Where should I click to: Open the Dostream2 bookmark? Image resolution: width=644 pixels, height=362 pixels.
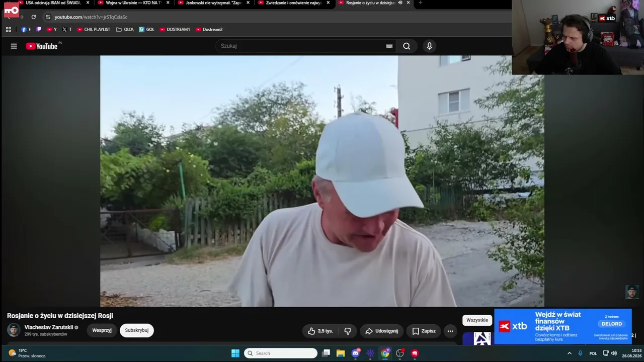[209, 30]
